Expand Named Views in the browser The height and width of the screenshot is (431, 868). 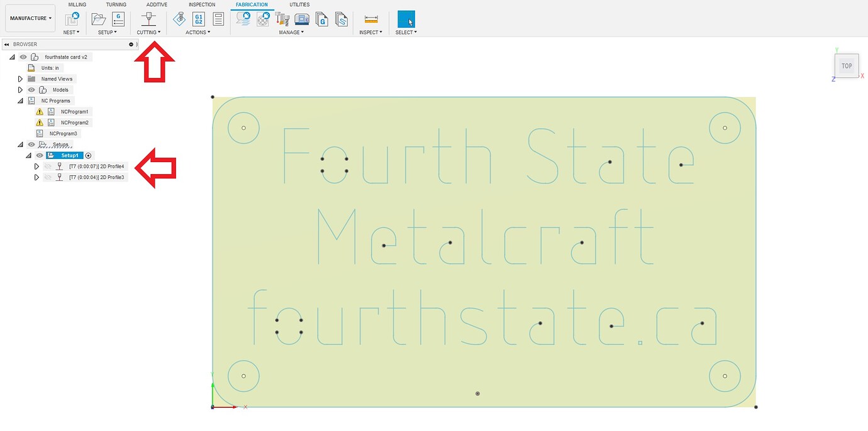tap(20, 79)
